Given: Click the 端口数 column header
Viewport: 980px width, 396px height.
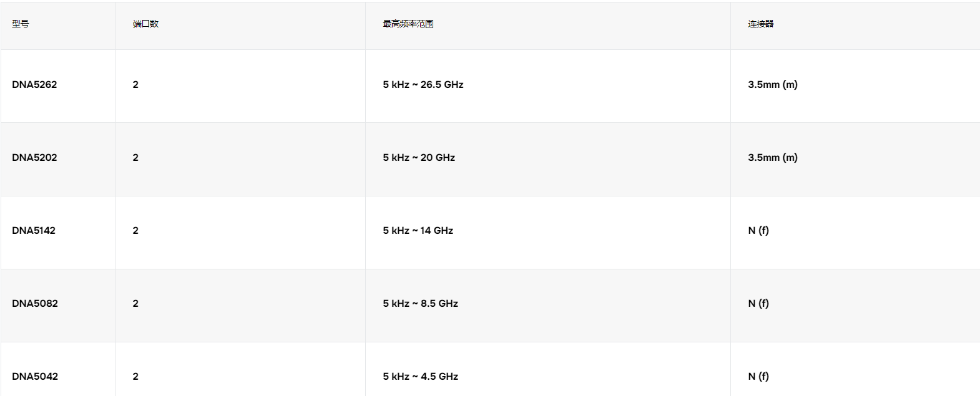Looking at the screenshot, I should click(145, 24).
